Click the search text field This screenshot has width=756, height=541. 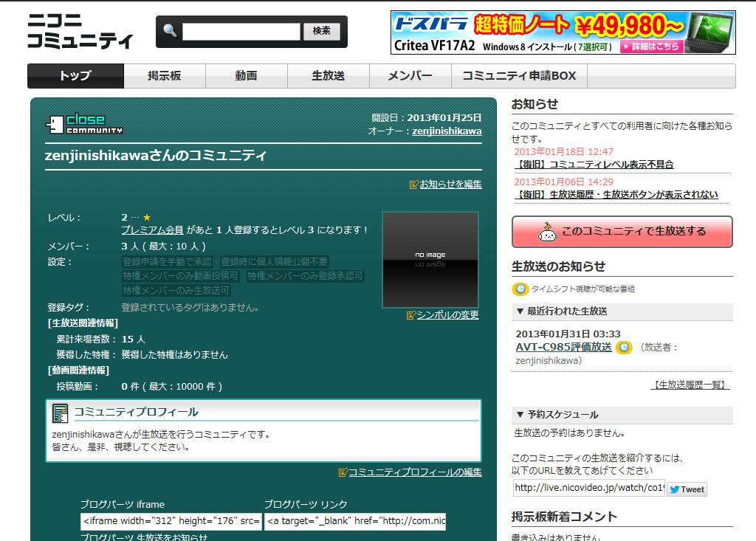pyautogui.click(x=241, y=31)
